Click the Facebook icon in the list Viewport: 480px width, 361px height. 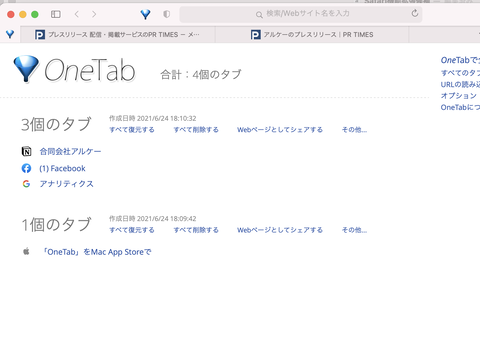26,168
